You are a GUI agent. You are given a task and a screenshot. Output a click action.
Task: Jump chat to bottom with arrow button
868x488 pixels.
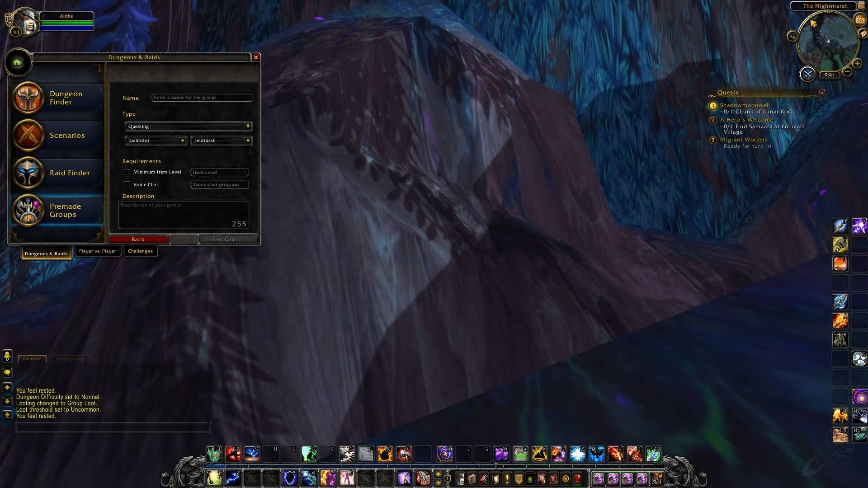[7, 415]
